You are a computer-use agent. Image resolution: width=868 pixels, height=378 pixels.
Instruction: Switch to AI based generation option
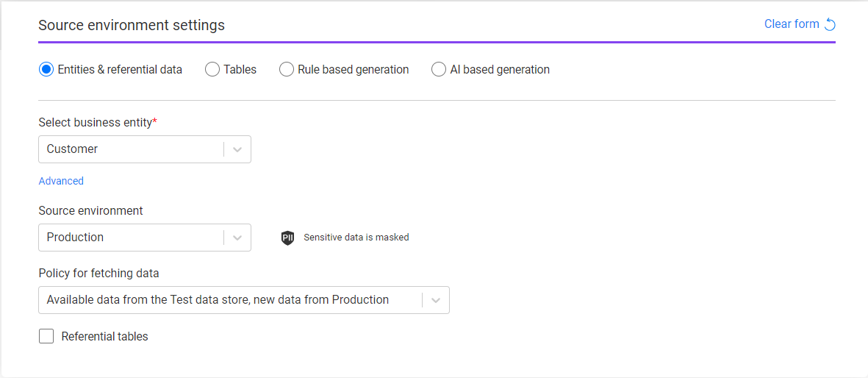tap(439, 70)
